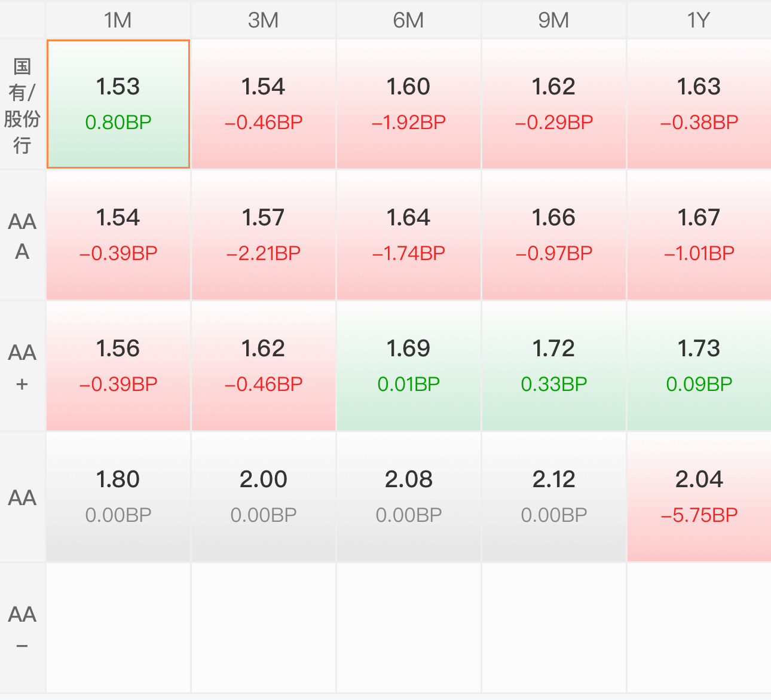Click the 2.00 cell in AA row

click(264, 497)
